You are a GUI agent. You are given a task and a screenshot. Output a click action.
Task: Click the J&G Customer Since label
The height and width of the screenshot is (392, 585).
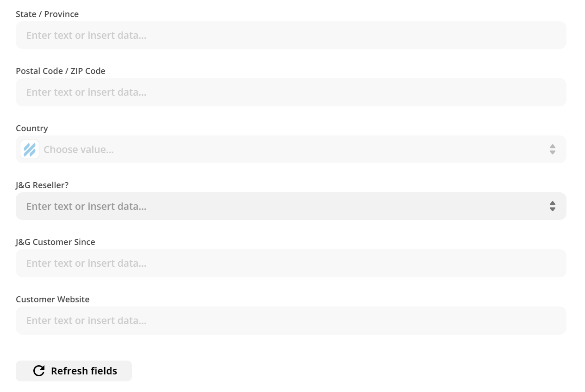tap(56, 242)
